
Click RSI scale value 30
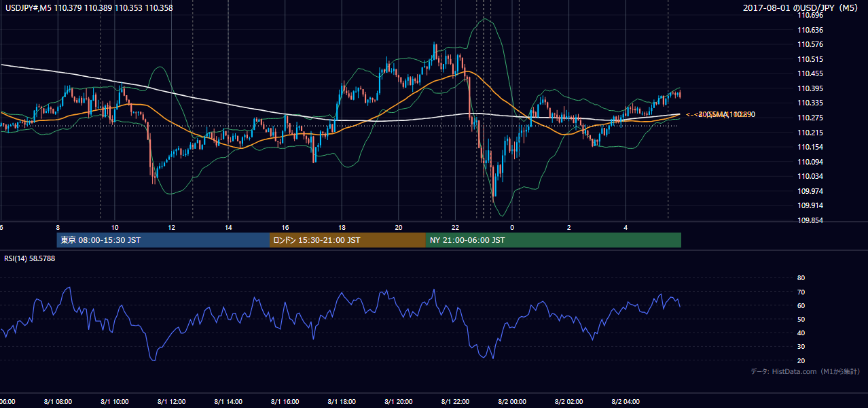point(801,347)
